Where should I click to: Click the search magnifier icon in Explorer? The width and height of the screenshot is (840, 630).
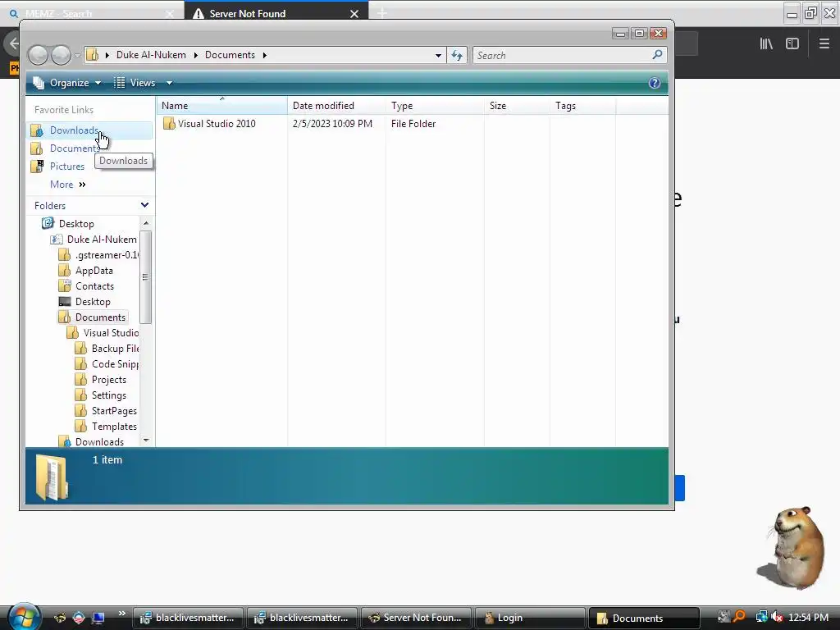pyautogui.click(x=657, y=55)
